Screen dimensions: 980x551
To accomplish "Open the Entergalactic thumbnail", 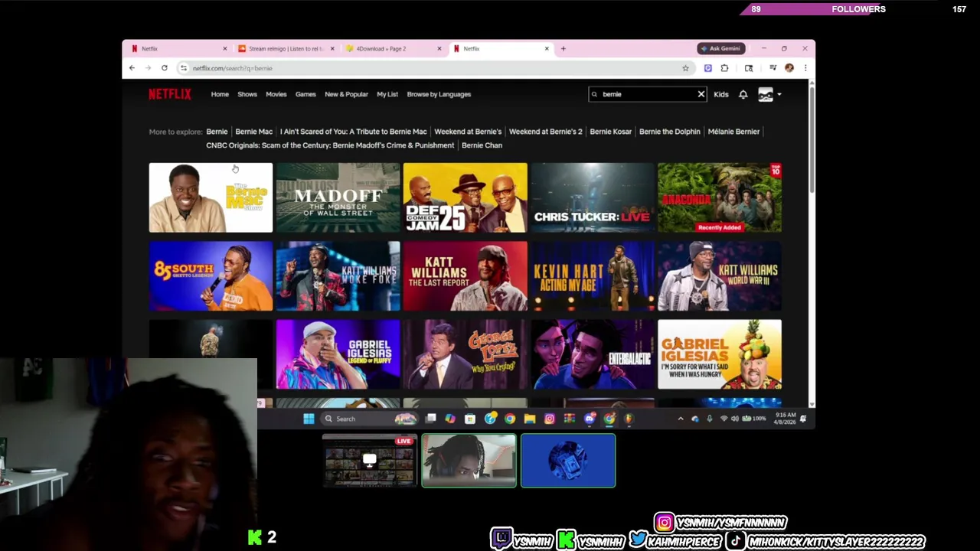I will (592, 354).
